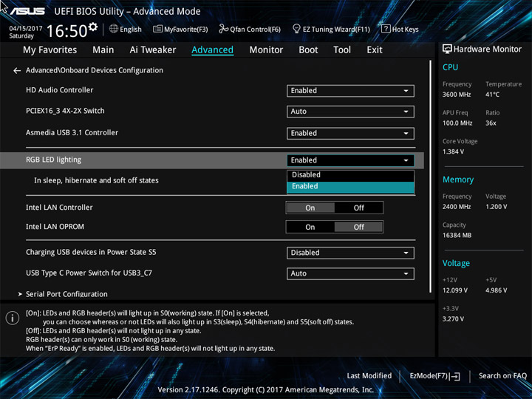The height and width of the screenshot is (399, 532).
Task: Click the EZ Tuning Wizard lightbulb icon
Action: pyautogui.click(x=296, y=29)
